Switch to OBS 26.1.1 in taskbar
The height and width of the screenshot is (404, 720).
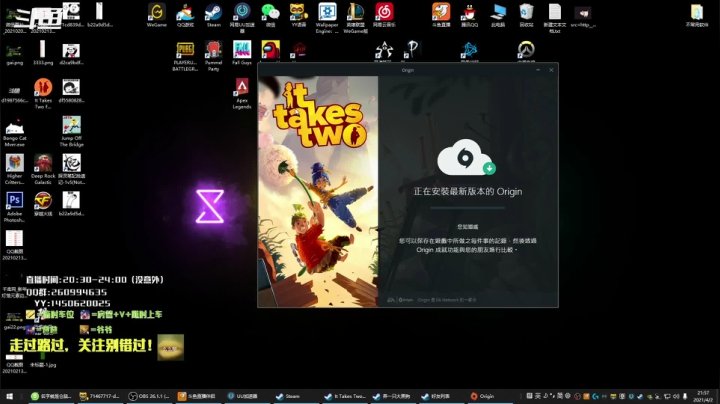pos(149,396)
